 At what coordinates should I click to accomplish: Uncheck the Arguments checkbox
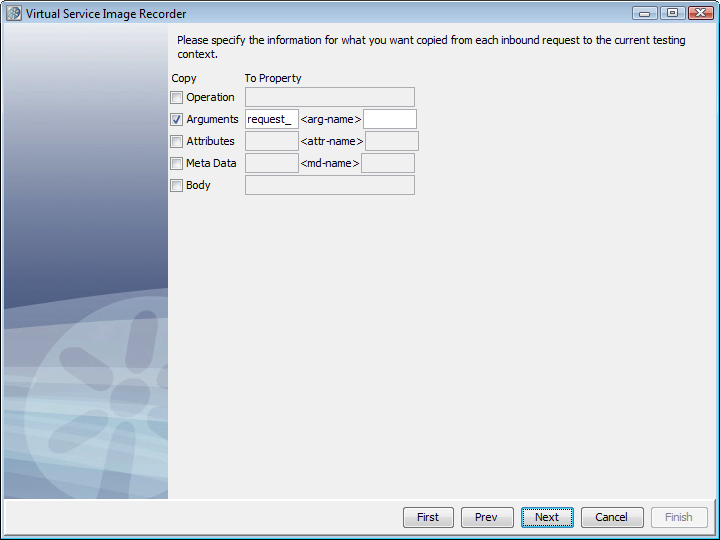pos(176,119)
